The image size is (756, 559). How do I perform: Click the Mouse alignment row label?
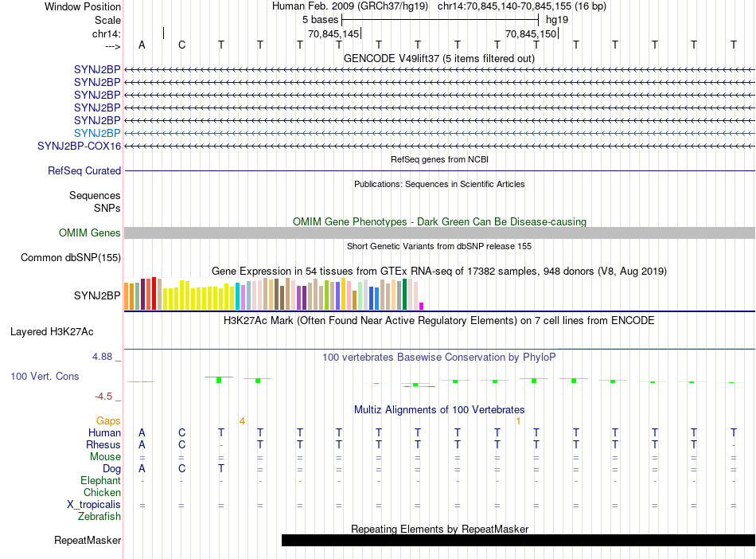point(105,457)
